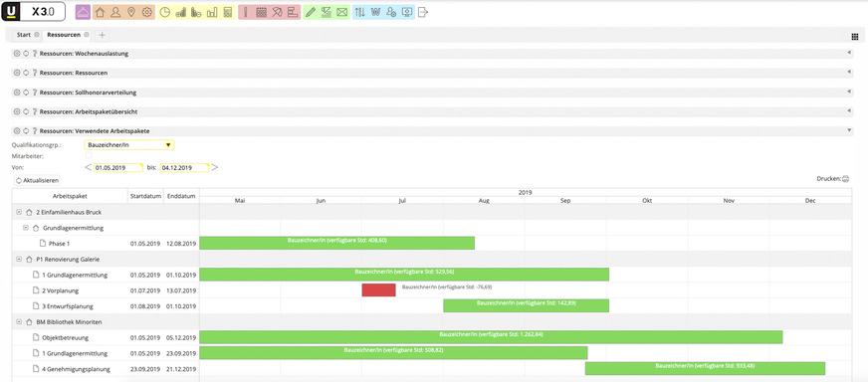The height and width of the screenshot is (382, 868).
Task: Close the Start tab
Action: 37,35
